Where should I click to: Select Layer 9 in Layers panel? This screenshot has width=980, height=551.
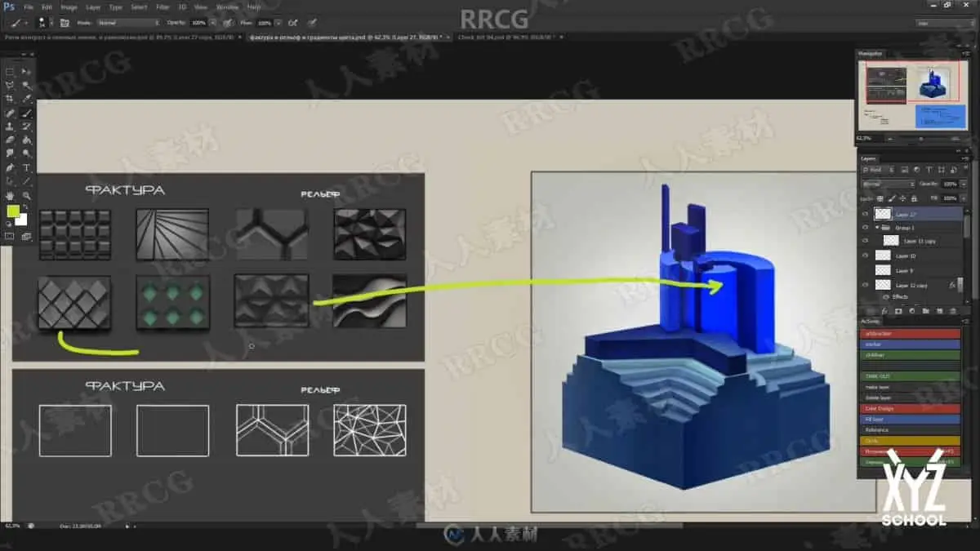click(911, 270)
